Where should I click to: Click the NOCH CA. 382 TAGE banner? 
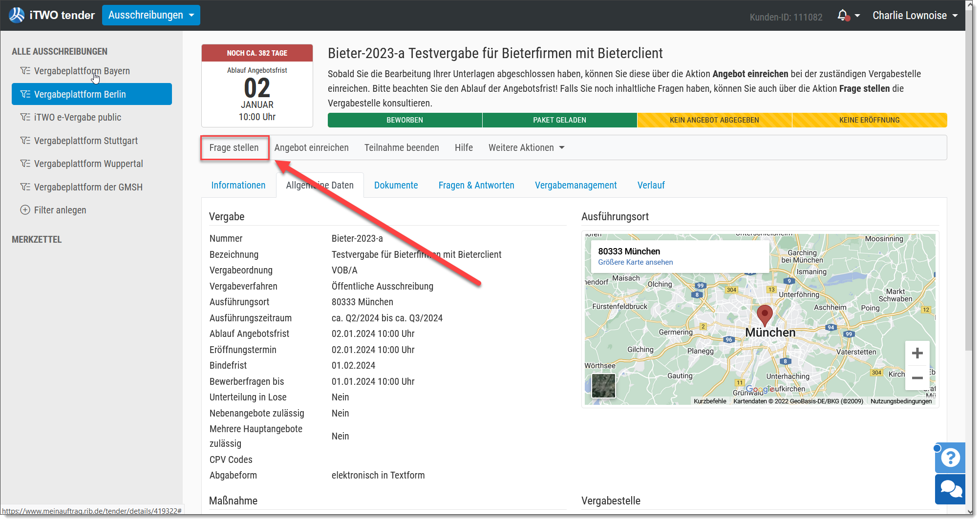coord(257,53)
